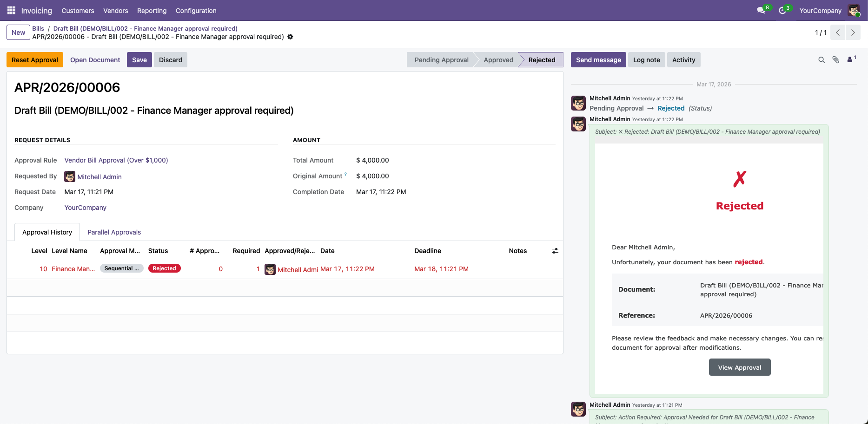Open the Reporting menu
The height and width of the screenshot is (424, 868).
coord(152,10)
